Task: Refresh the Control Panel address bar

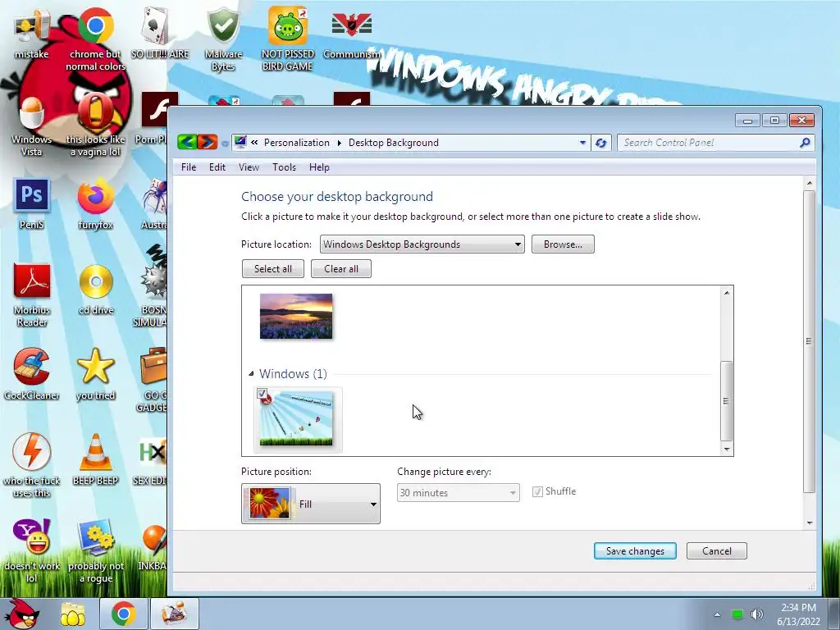Action: coord(601,143)
